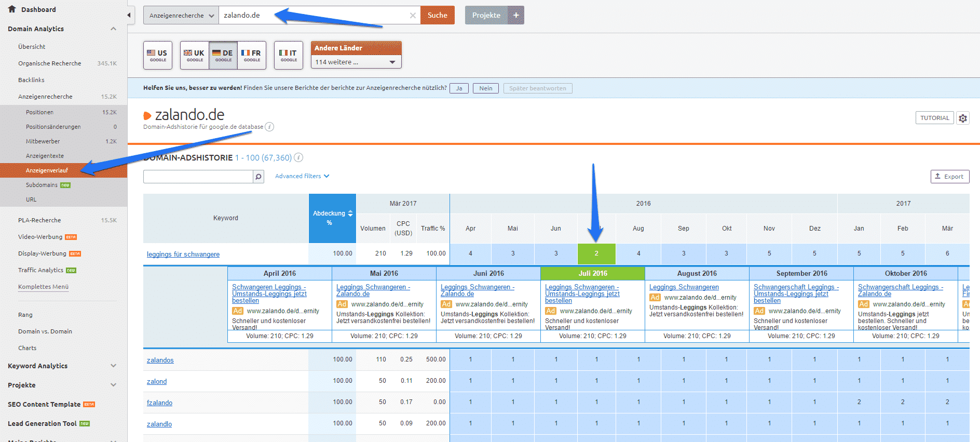Open September 2016 Schwangerschaft Leggings ad link
This screenshot has height=442, width=980.
click(x=796, y=293)
